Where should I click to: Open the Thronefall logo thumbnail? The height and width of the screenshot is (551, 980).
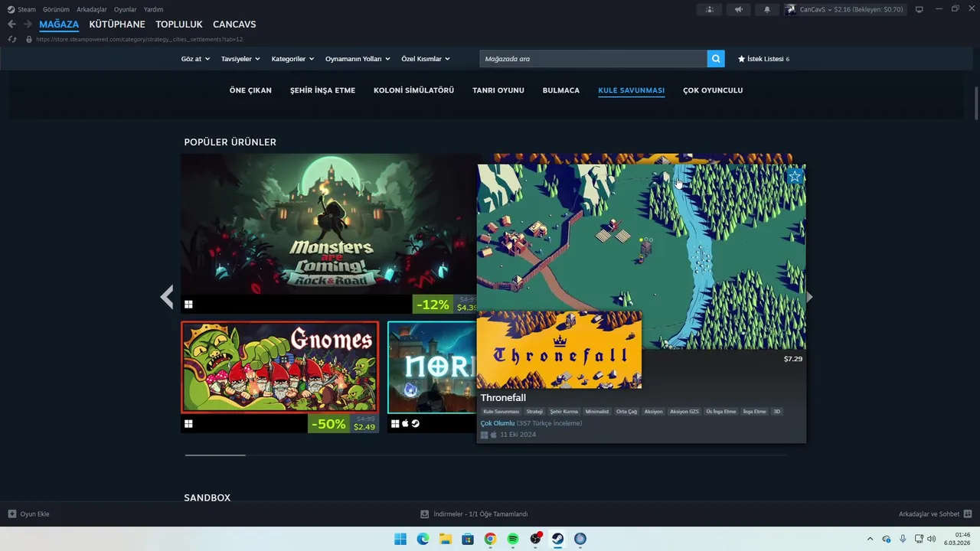pyautogui.click(x=559, y=350)
